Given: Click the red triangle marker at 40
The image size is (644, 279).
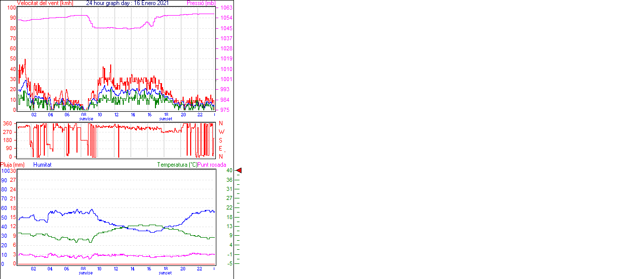Looking at the screenshot, I should click(239, 171).
